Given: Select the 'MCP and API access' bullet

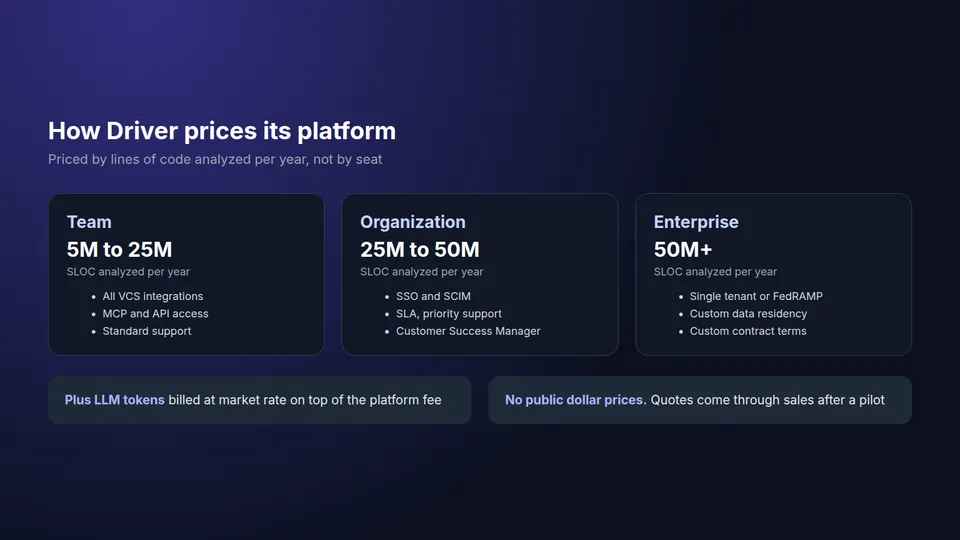Looking at the screenshot, I should tap(156, 313).
